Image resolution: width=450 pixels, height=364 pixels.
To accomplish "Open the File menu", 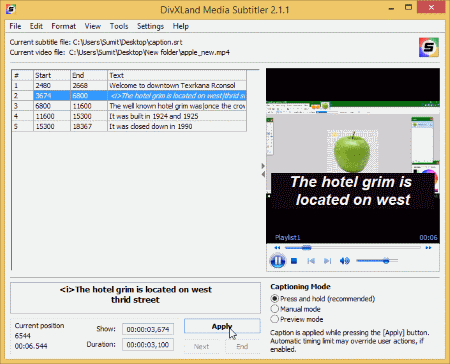I will pyautogui.click(x=15, y=26).
